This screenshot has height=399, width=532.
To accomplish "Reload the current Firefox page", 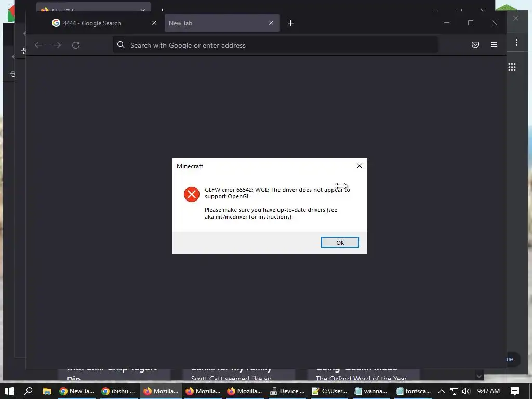I will click(x=76, y=45).
